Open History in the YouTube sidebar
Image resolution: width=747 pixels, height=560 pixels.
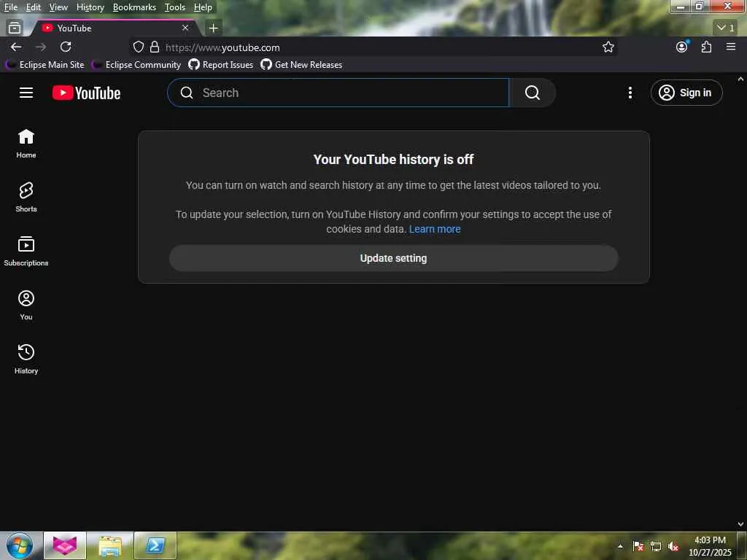click(x=26, y=359)
